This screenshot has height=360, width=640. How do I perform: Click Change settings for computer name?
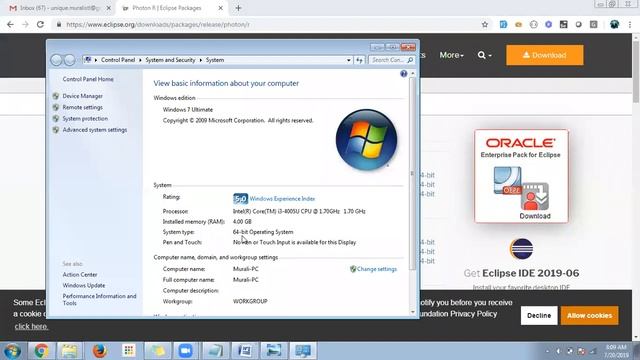(x=377, y=269)
